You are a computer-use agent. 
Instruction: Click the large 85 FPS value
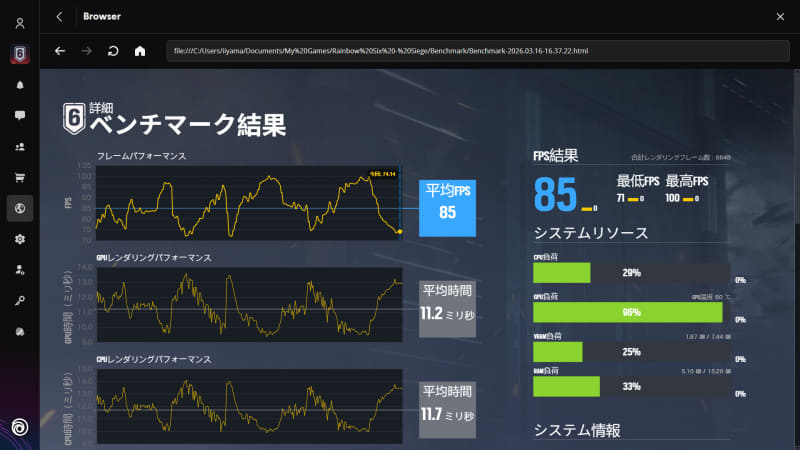pos(555,194)
